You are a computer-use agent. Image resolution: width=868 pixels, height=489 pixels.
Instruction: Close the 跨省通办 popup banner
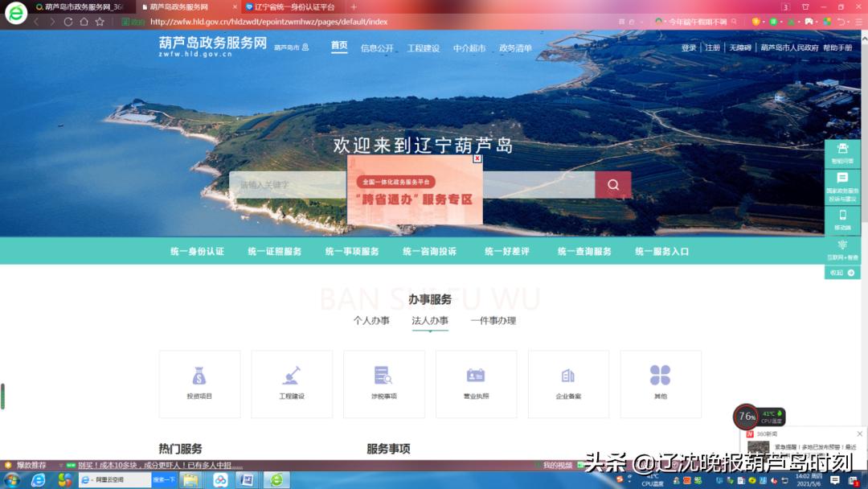pos(477,158)
